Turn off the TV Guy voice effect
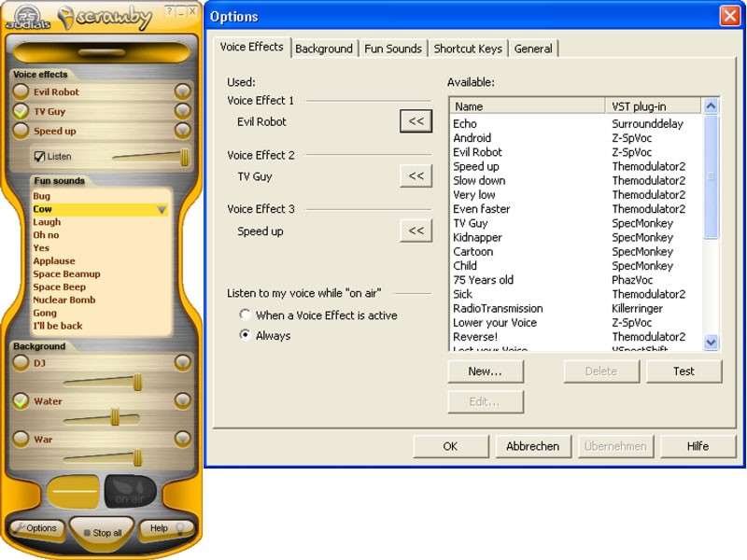Screen dimensions: 747x560 coord(21,111)
